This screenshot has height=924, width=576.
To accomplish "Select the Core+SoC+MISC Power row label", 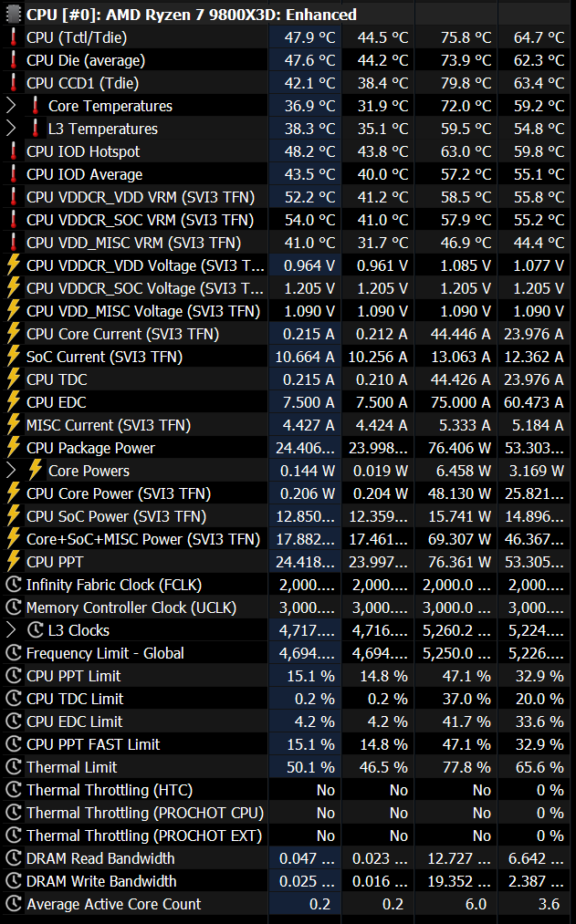I will click(x=143, y=539).
